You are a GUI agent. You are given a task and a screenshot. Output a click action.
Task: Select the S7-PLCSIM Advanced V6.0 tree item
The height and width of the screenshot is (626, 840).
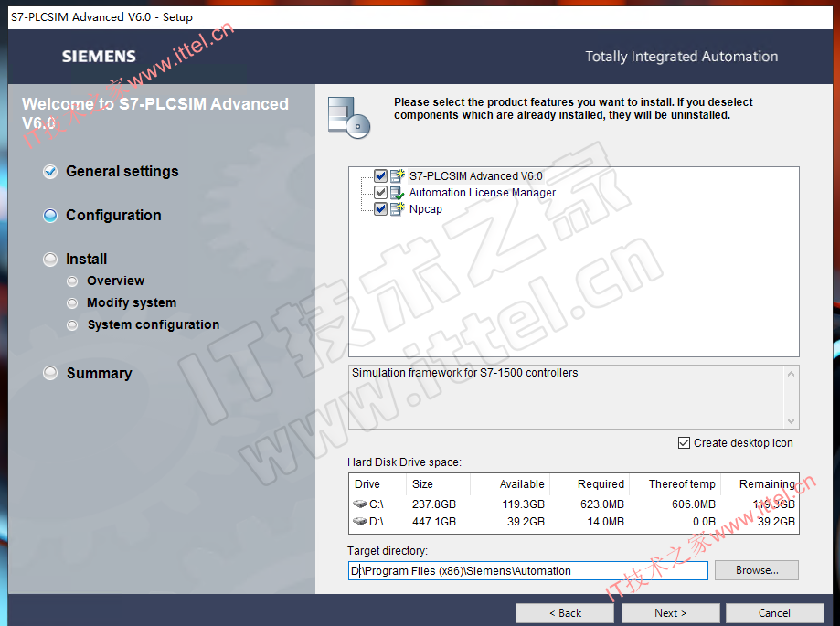pos(475,176)
